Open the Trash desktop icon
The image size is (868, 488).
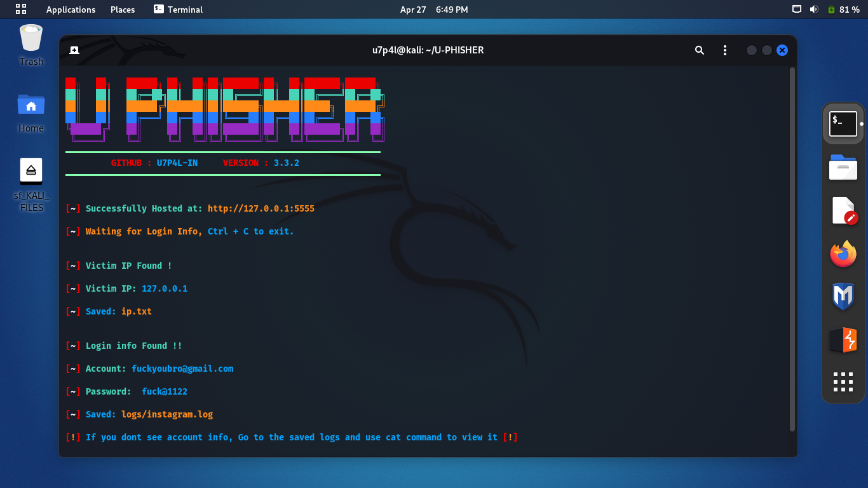pos(31,45)
